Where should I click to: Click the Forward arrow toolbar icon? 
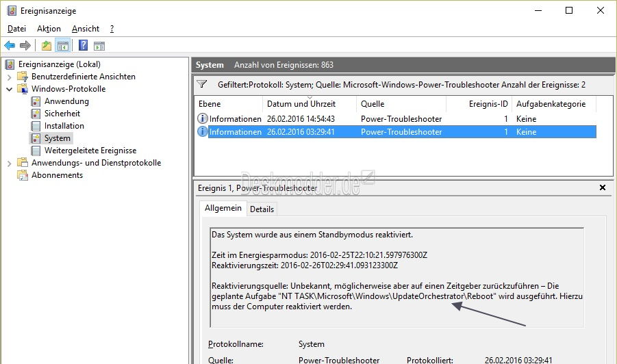(x=25, y=46)
